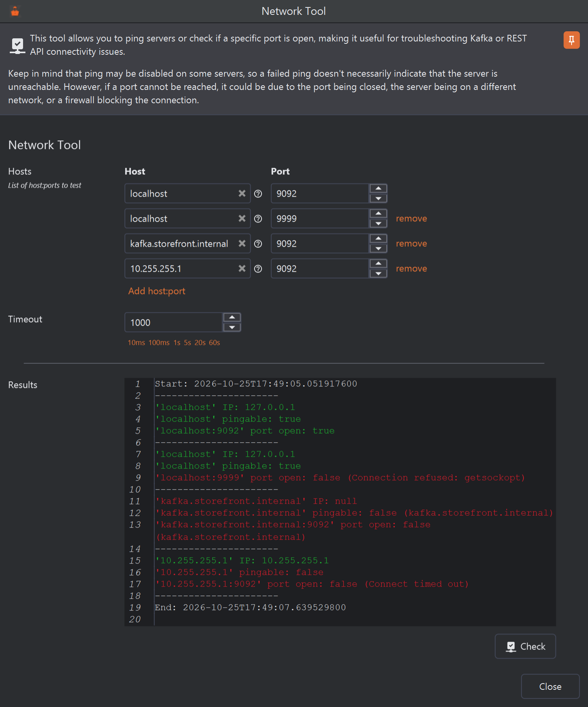The width and height of the screenshot is (588, 707).
Task: Clear the kafka.storefront.internal host field
Action: click(x=242, y=244)
